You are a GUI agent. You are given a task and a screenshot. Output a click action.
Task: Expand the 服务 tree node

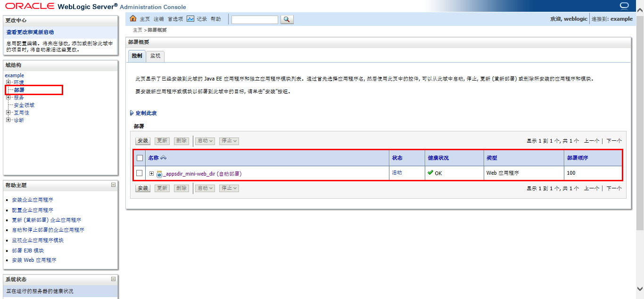pyautogui.click(x=8, y=97)
